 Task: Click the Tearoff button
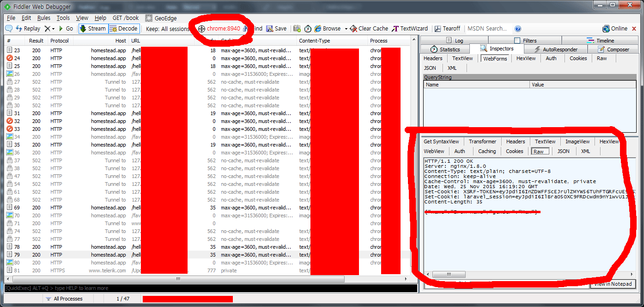447,29
